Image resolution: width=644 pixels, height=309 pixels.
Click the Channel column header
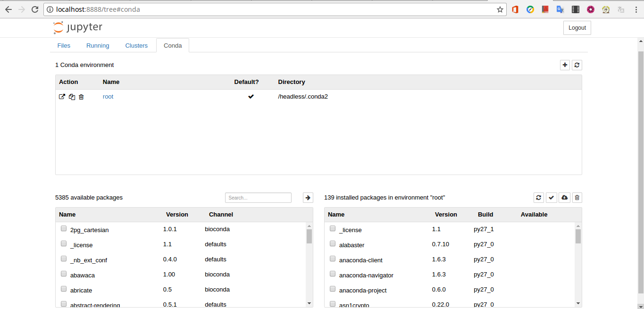[x=221, y=215]
